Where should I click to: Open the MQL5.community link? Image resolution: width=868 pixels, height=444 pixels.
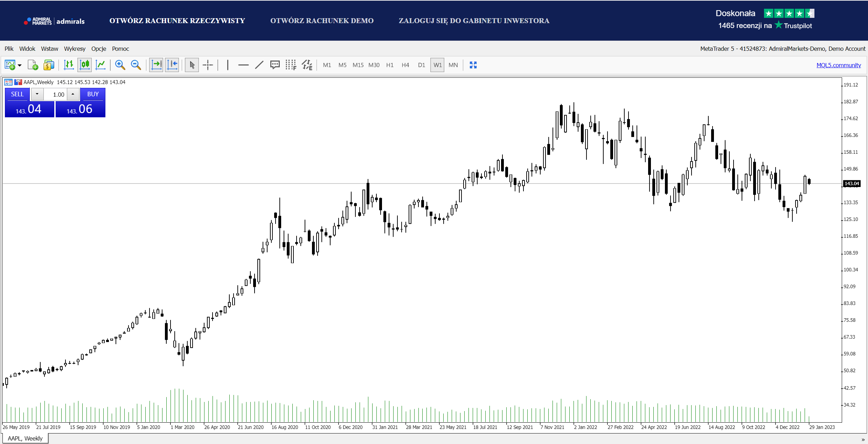(x=839, y=65)
